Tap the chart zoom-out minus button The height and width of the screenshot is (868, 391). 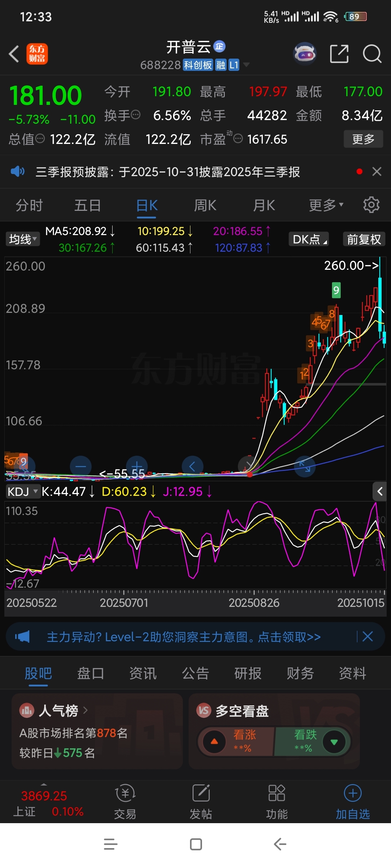click(x=80, y=466)
